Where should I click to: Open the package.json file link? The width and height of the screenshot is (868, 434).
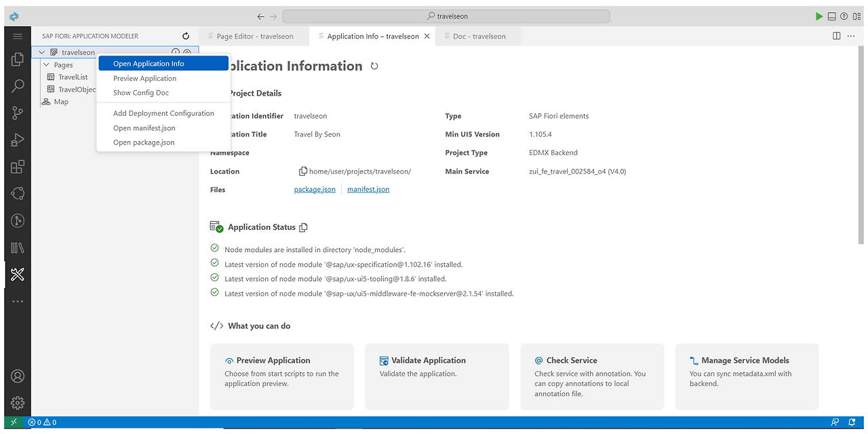pyautogui.click(x=315, y=190)
